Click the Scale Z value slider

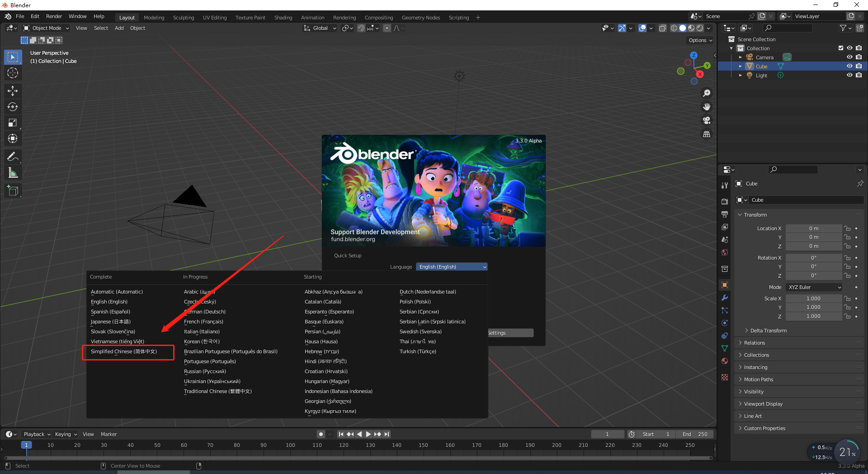click(x=814, y=316)
